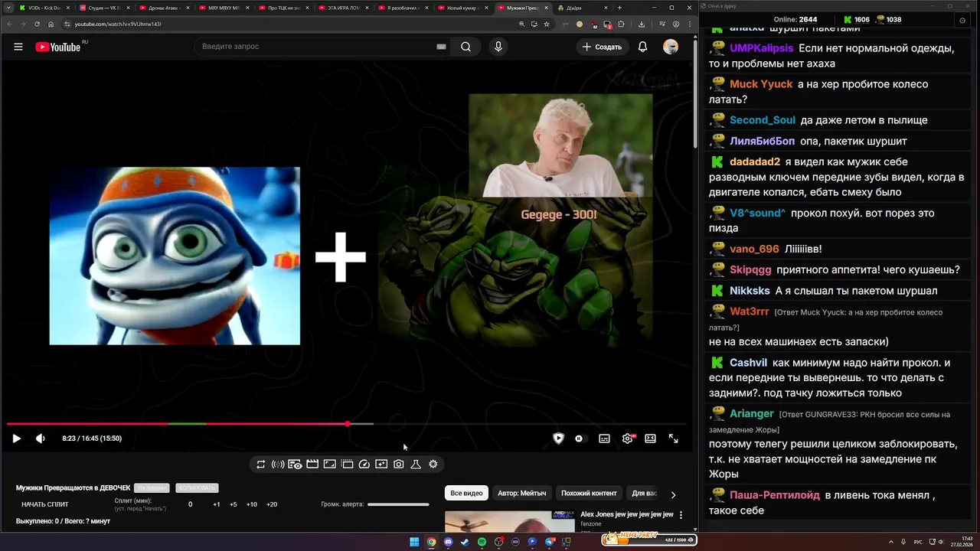980x551 pixels.
Task: Click username Cashvil in chat
Action: [x=748, y=363]
